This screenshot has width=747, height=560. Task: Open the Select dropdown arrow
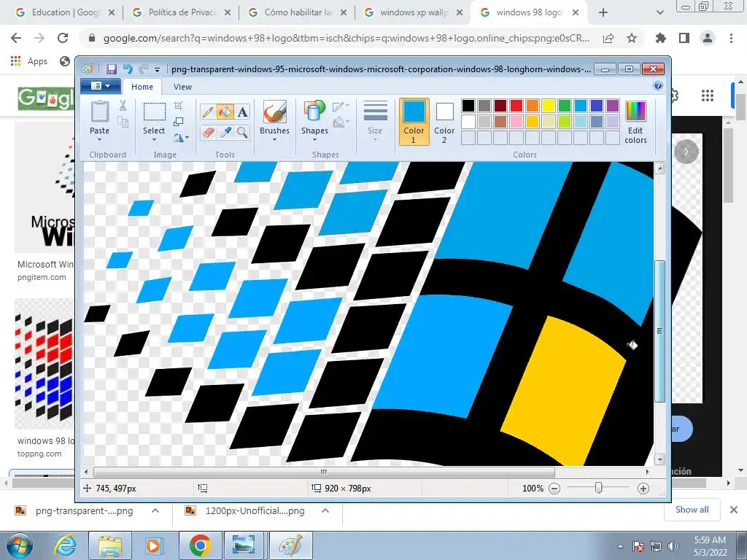coord(155,140)
